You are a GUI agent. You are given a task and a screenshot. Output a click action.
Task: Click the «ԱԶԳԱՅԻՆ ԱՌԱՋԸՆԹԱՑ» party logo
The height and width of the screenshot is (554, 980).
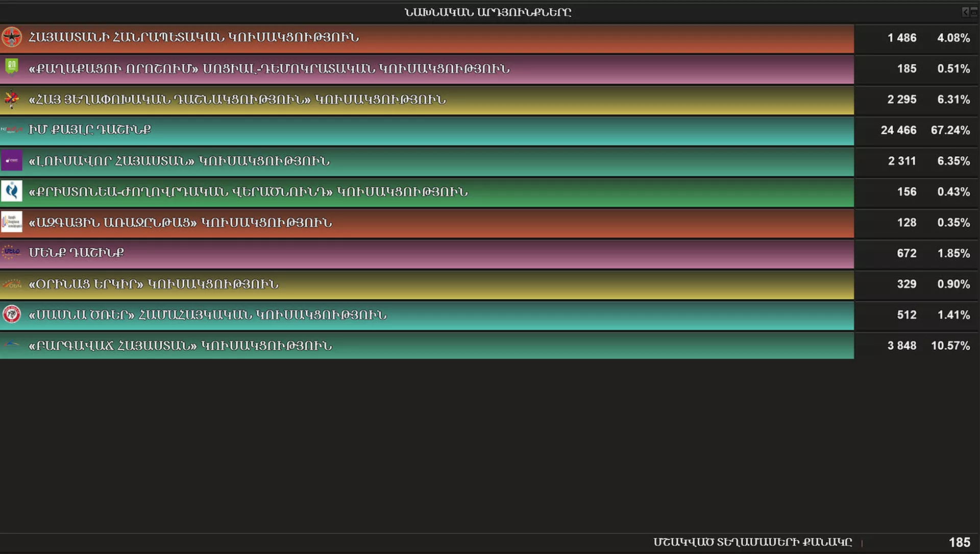click(11, 222)
